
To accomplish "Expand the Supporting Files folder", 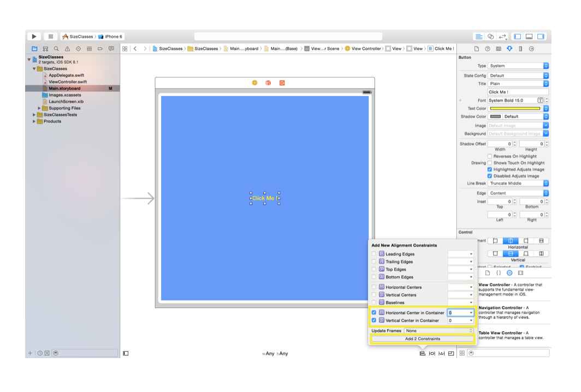I will (x=39, y=108).
